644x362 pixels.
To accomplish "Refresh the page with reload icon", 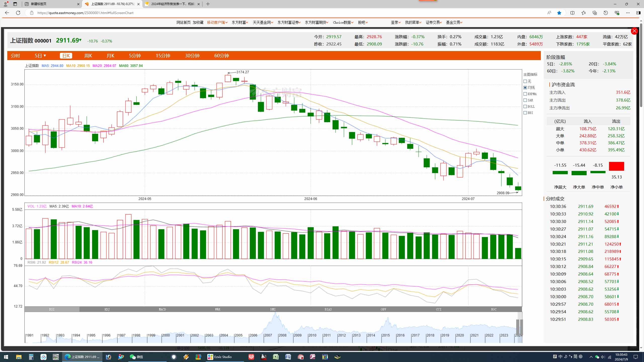I will (18, 13).
